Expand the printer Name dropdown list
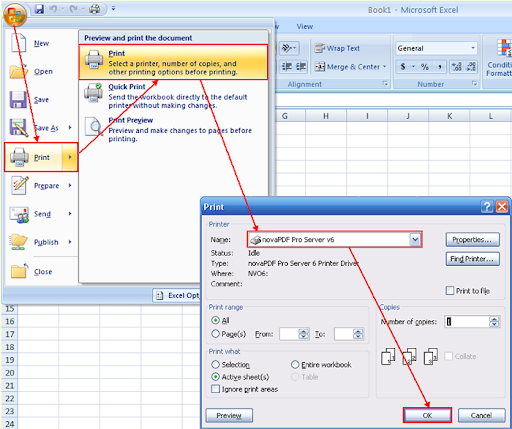The height and width of the screenshot is (429, 512). [415, 239]
